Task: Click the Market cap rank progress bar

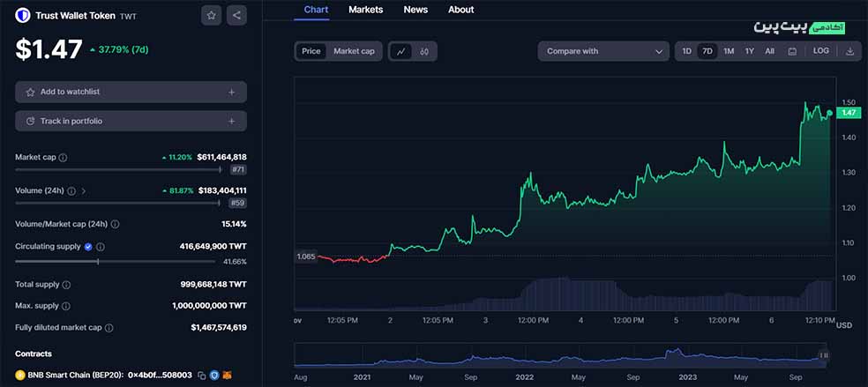Action: tap(118, 170)
